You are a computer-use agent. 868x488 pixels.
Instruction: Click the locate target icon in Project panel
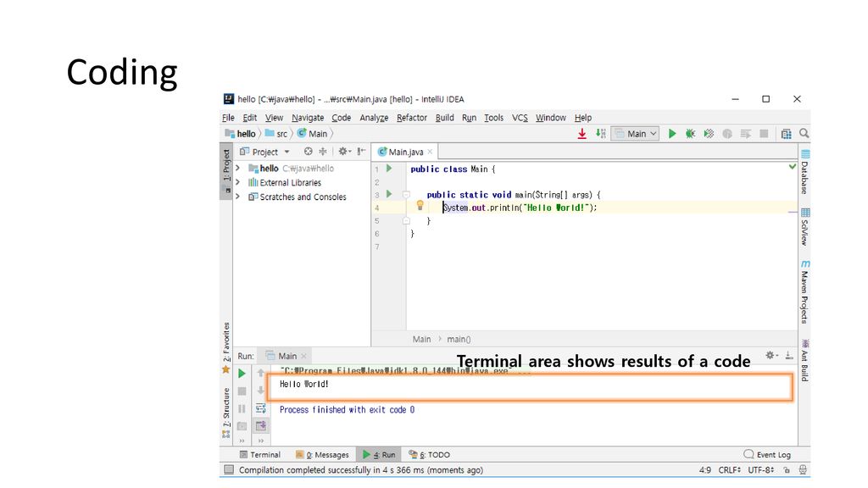[x=309, y=151]
